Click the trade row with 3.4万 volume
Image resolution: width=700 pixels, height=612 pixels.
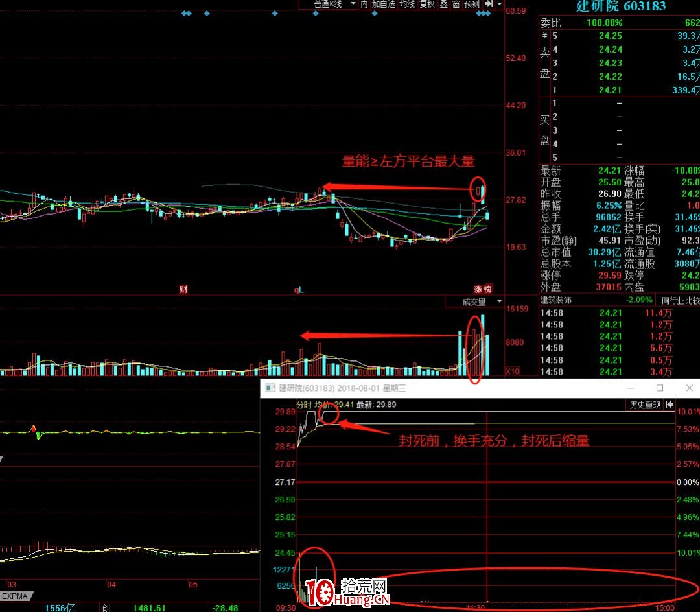[620, 371]
